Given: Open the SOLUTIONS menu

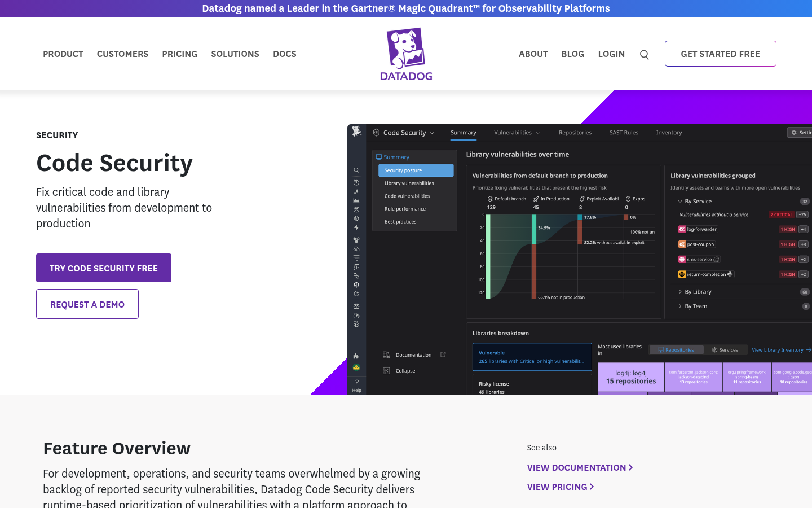Looking at the screenshot, I should coord(235,54).
